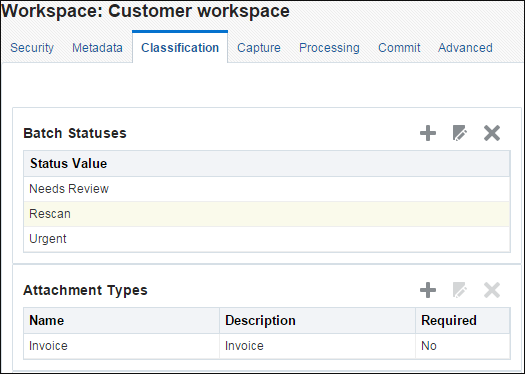The width and height of the screenshot is (525, 374).
Task: Add a new batch status
Action: click(x=428, y=133)
